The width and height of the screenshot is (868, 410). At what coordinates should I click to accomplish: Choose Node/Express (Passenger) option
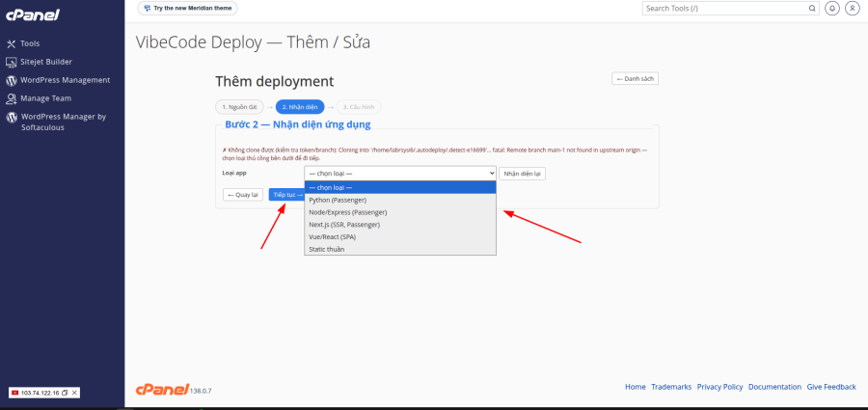tap(400, 212)
